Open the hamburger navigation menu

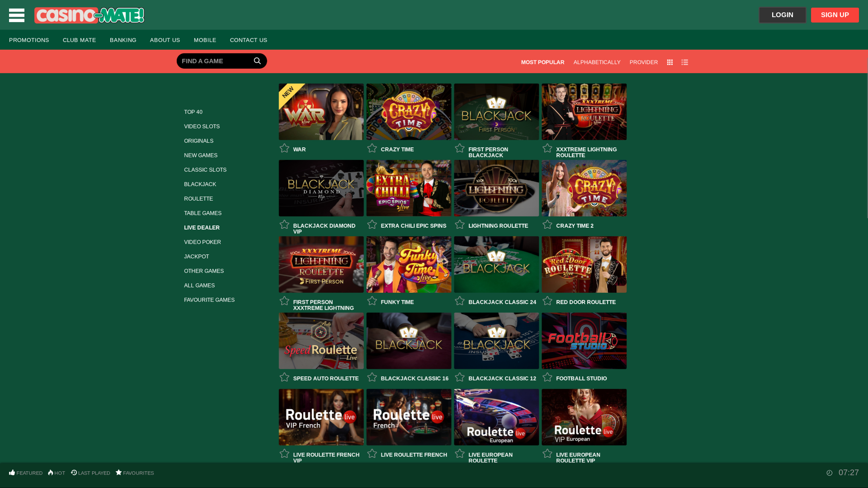pos(16,15)
